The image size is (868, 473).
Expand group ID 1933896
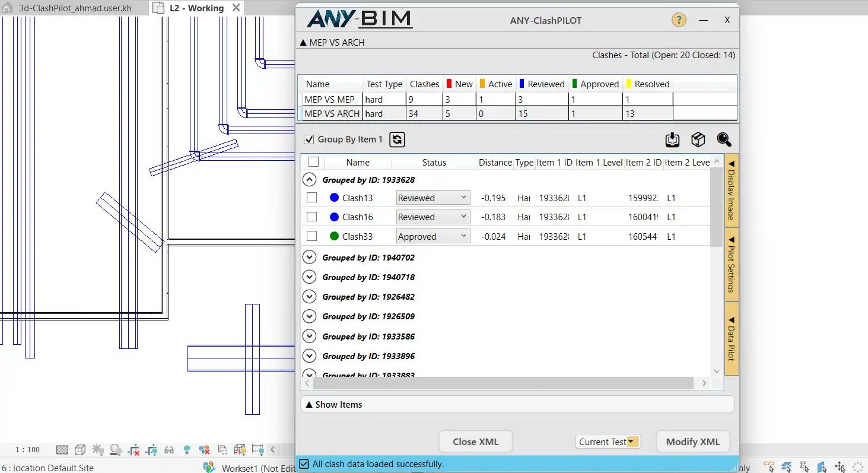(x=309, y=356)
